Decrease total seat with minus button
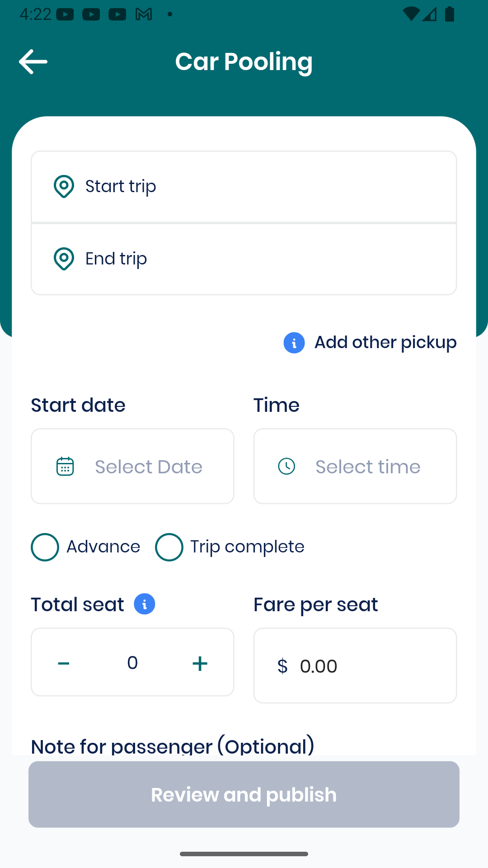Screen dimensions: 488x868 click(x=64, y=663)
